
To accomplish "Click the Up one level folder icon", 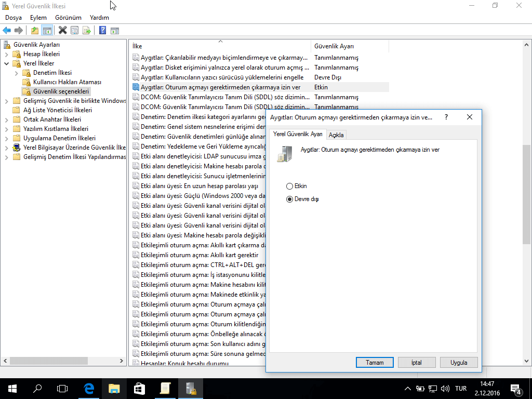I will click(x=35, y=31).
